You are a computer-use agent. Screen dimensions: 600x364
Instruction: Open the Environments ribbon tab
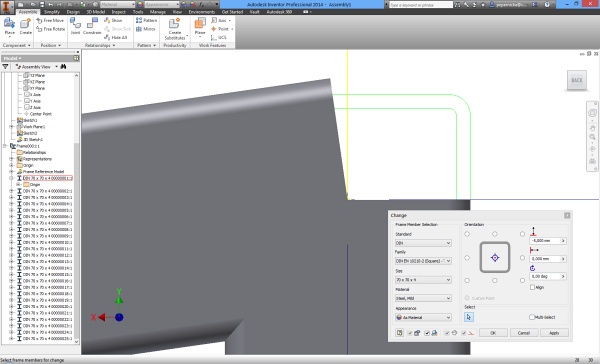[x=202, y=12]
